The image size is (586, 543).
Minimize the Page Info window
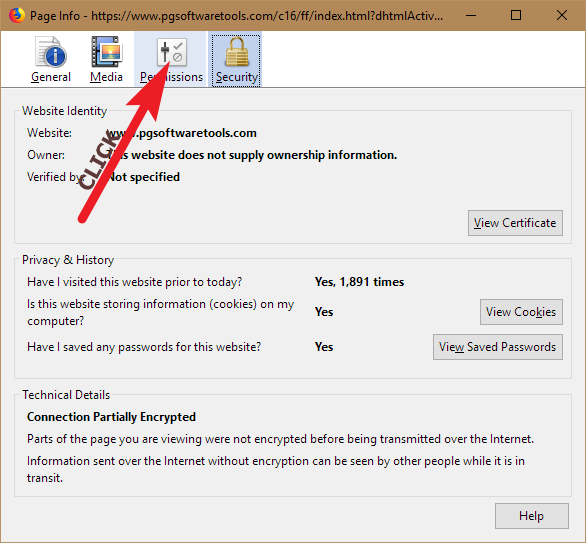pyautogui.click(x=471, y=15)
